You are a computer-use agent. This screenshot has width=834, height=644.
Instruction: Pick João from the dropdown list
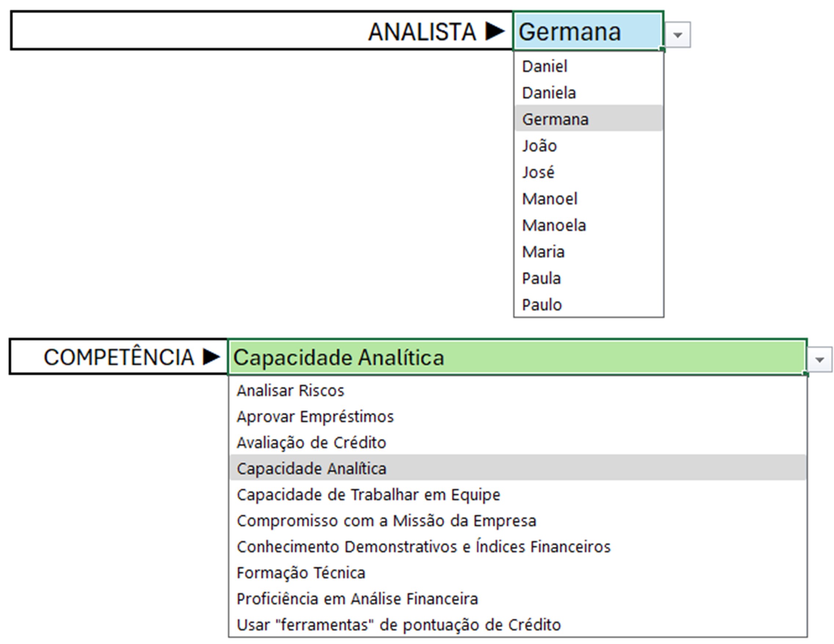point(539,146)
